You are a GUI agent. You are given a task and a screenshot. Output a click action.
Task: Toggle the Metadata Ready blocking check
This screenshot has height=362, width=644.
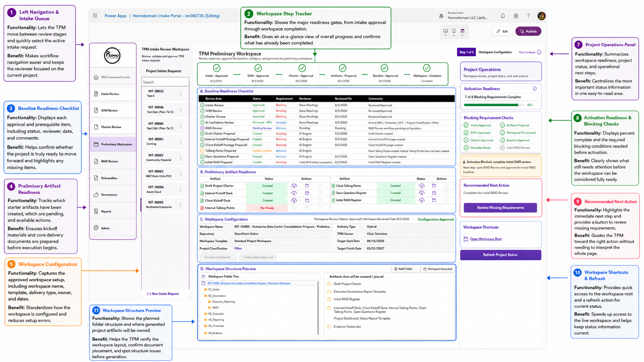click(466, 148)
